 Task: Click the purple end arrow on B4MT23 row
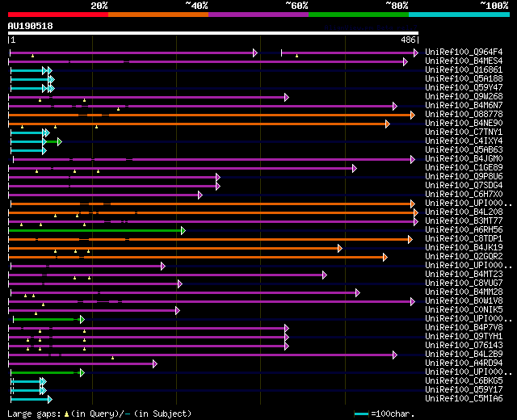pos(325,275)
